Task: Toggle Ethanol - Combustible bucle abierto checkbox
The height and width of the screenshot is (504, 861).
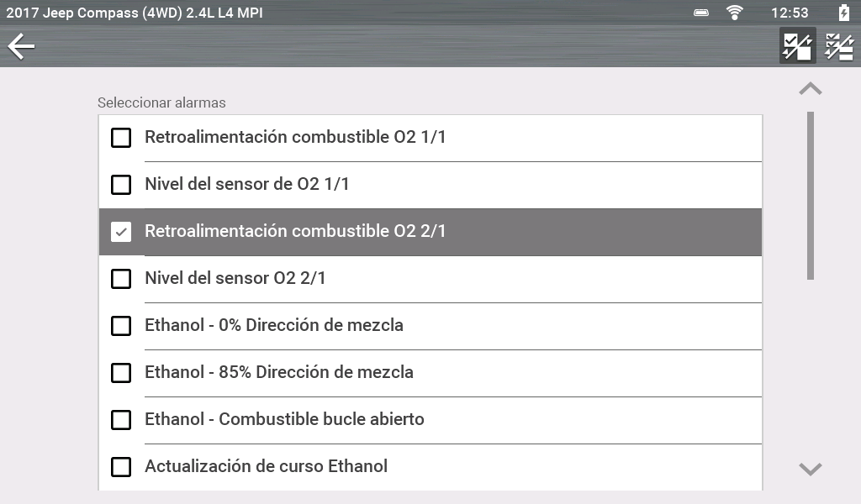Action: (122, 420)
